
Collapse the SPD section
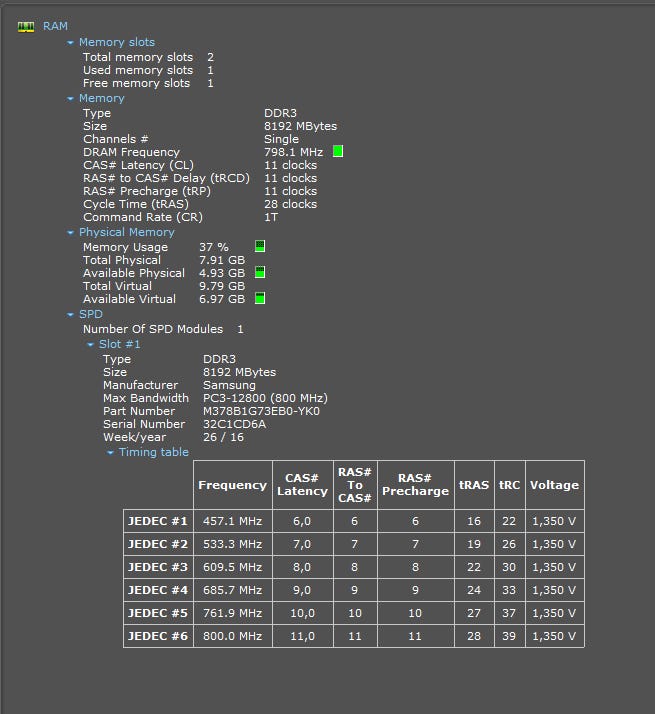[70, 315]
